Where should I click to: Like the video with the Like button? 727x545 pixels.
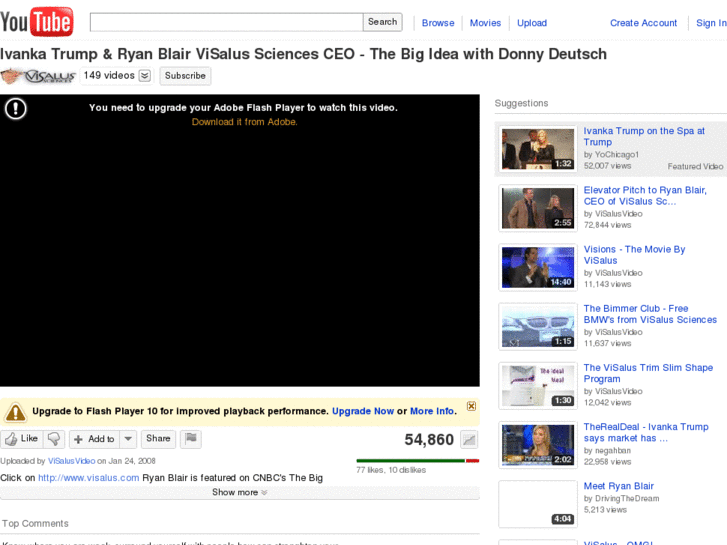coord(22,439)
